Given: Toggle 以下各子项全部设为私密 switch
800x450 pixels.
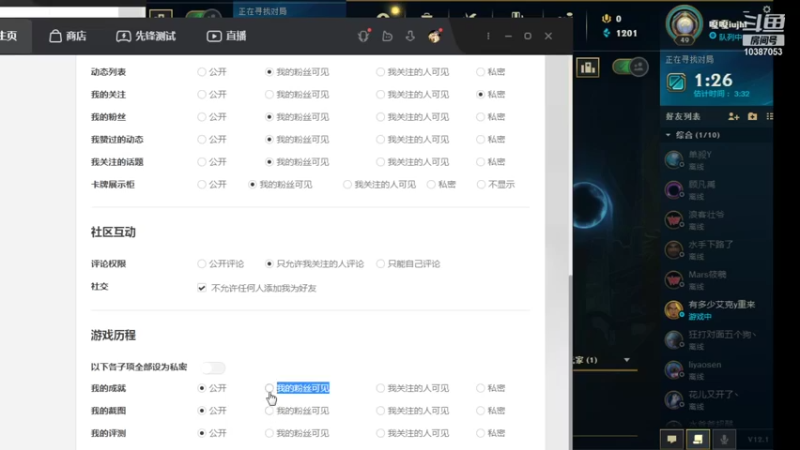Looking at the screenshot, I should 213,367.
